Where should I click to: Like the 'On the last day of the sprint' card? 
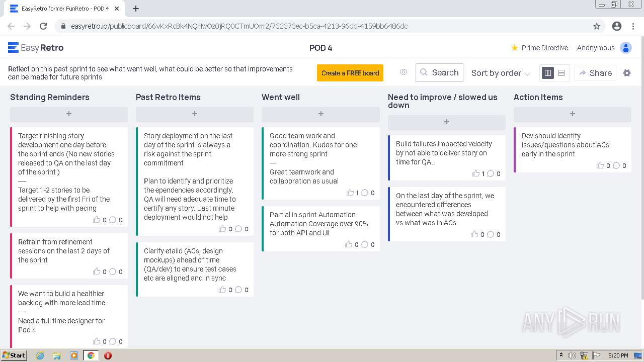click(x=474, y=234)
